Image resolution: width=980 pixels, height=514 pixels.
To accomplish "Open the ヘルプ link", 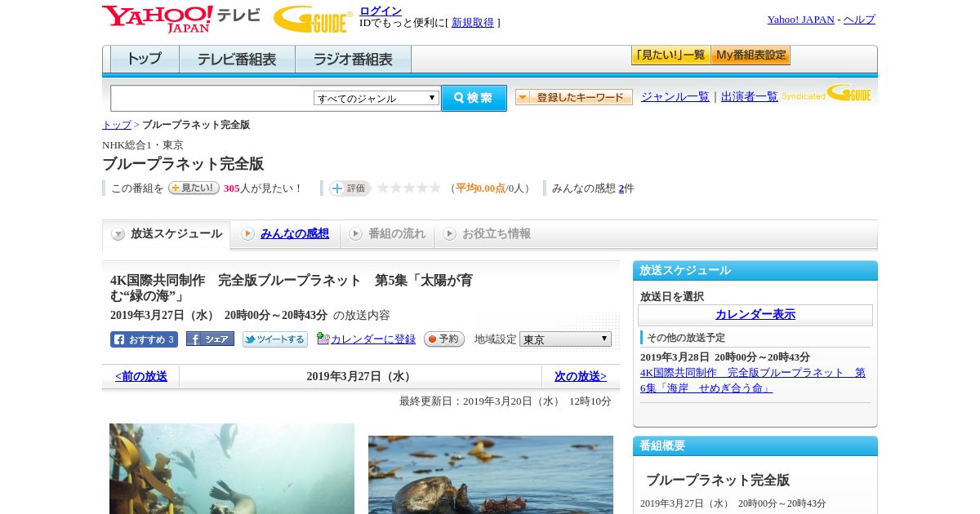I will (859, 20).
